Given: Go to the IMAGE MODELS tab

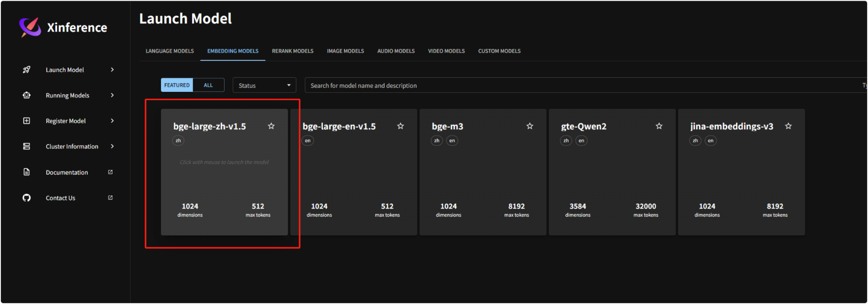Looking at the screenshot, I should tap(345, 51).
